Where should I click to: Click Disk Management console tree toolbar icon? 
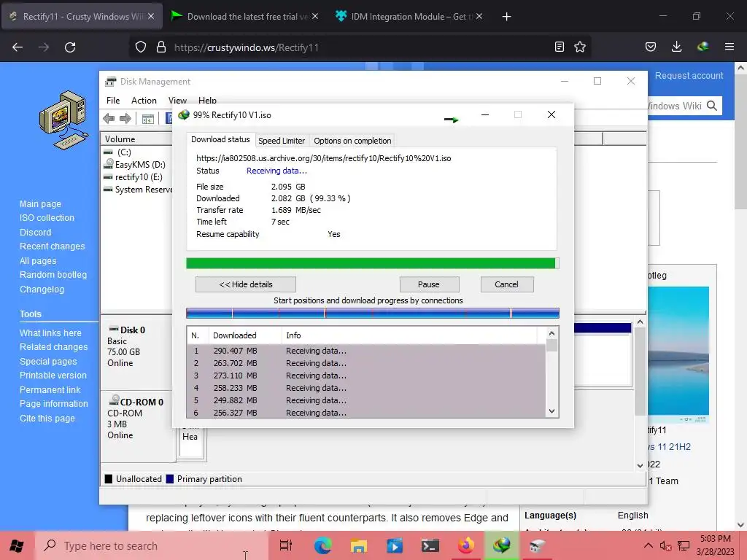pos(147,119)
